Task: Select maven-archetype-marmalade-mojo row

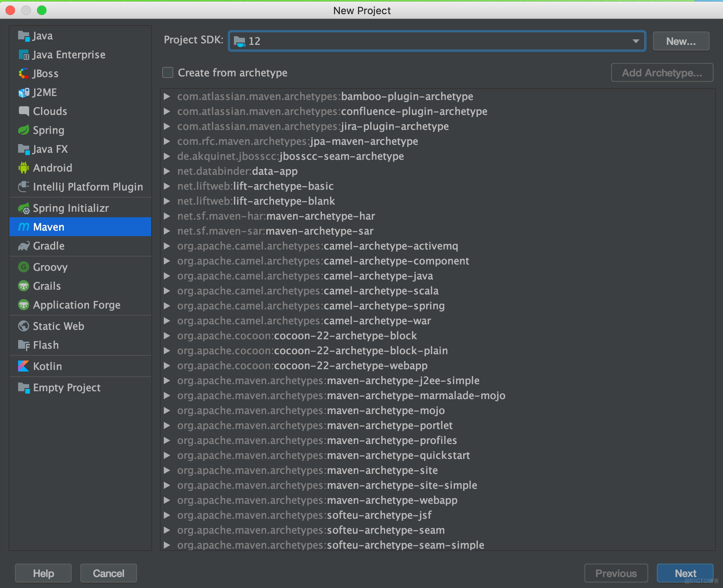Action: click(438, 396)
